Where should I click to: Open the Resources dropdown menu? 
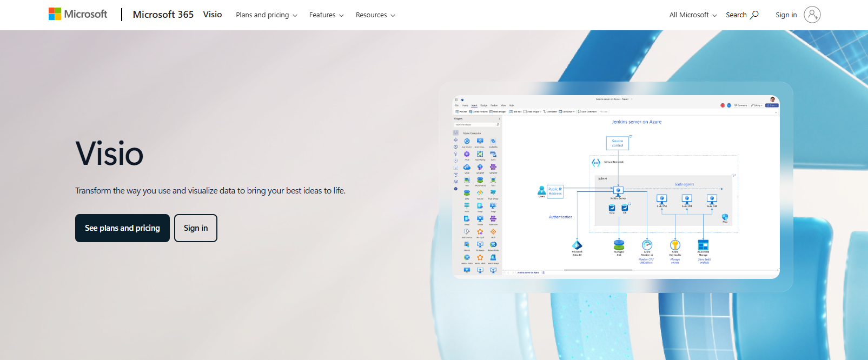click(375, 15)
